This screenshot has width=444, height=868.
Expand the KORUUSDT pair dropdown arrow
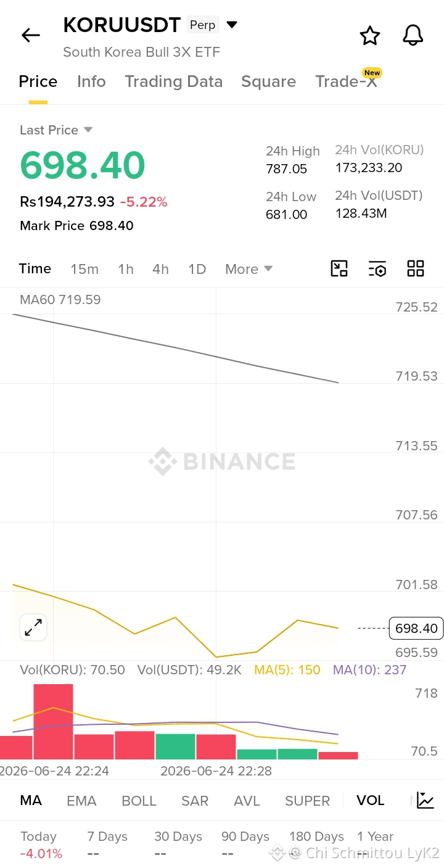tap(232, 25)
